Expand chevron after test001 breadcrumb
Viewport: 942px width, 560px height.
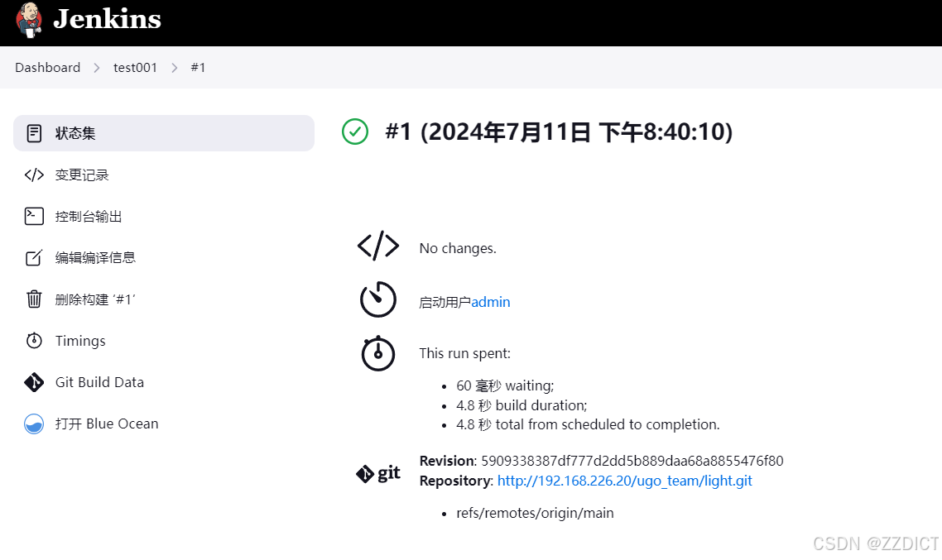(x=174, y=68)
